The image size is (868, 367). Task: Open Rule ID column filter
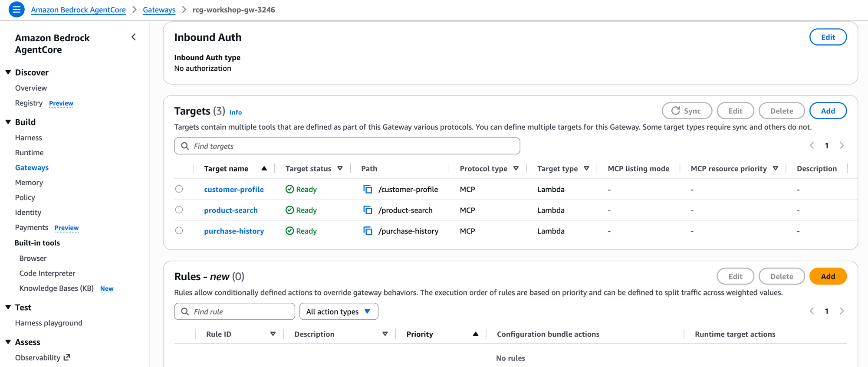coord(273,334)
